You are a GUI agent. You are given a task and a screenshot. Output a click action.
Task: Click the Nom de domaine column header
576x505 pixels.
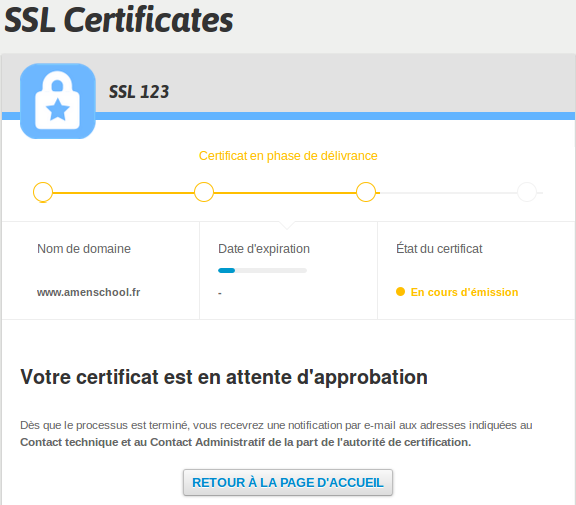click(84, 249)
